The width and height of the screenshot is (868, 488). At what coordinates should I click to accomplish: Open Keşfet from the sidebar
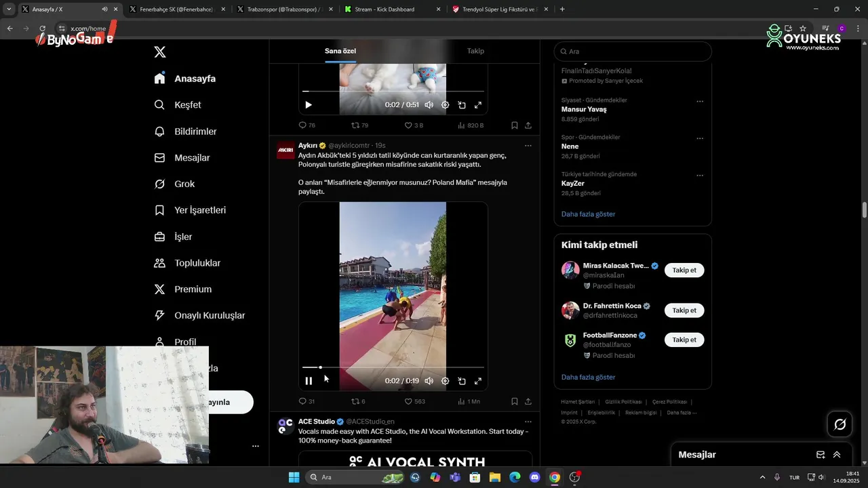(x=177, y=105)
